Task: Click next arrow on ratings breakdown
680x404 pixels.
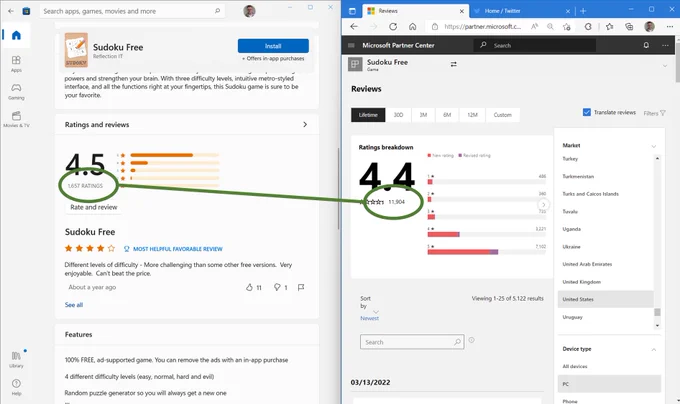Action: tap(543, 204)
